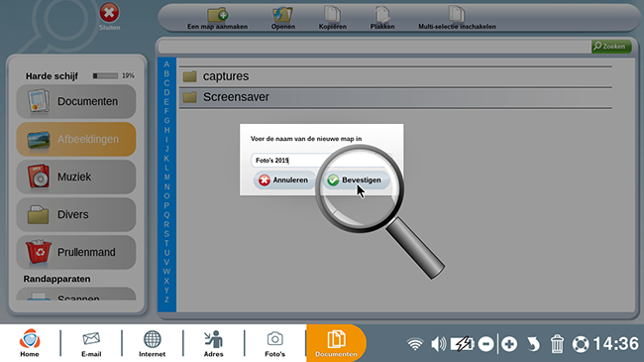The image size is (644, 362).
Task: Open Foto's from the bottom bar
Action: (x=274, y=343)
